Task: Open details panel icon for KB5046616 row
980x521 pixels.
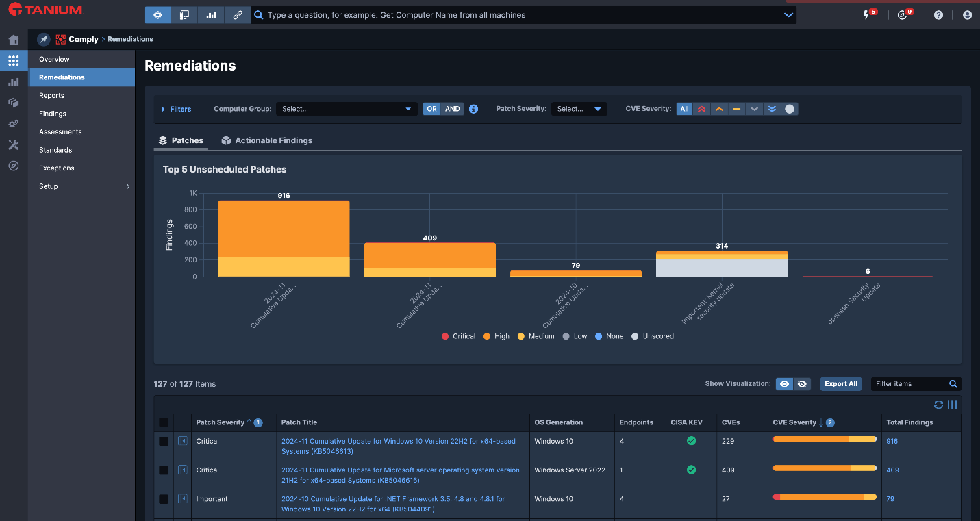Action: tap(182, 470)
